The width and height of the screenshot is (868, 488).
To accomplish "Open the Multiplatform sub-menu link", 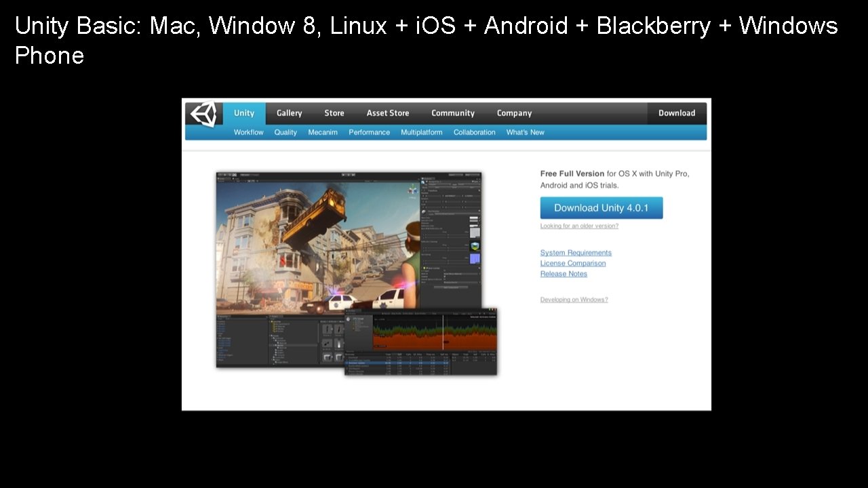I will click(422, 132).
